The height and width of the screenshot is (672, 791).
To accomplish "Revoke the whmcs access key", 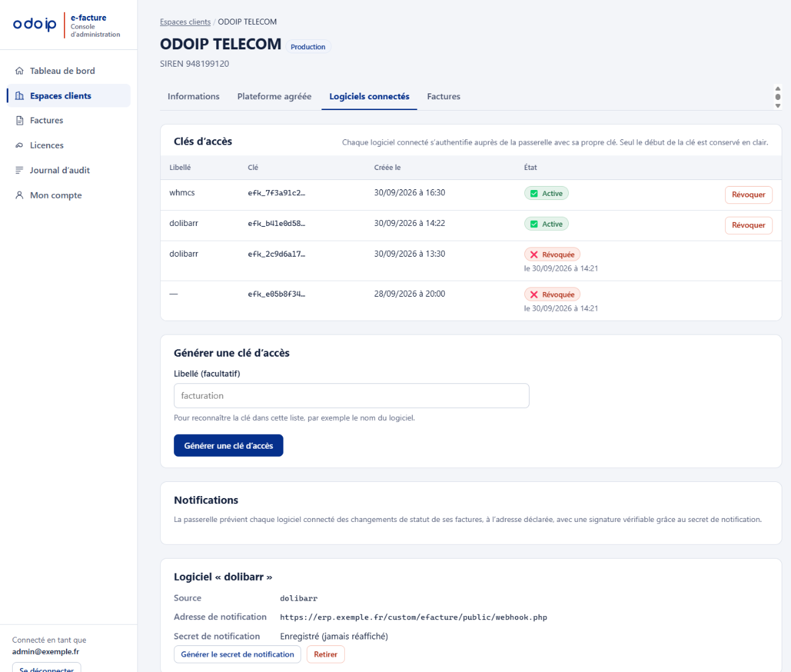I will point(748,195).
